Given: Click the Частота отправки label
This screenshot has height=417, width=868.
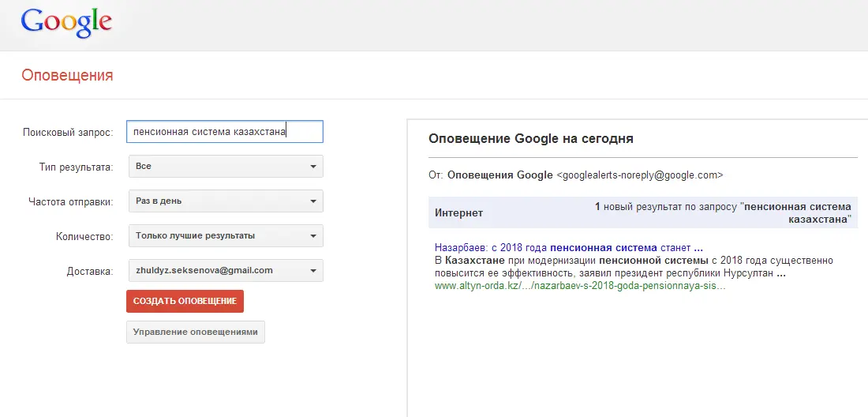Looking at the screenshot, I should 71,201.
